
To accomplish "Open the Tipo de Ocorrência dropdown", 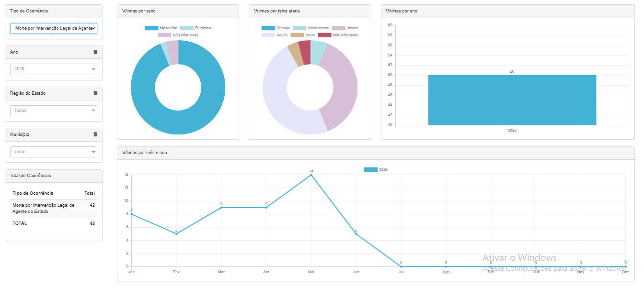I will point(54,28).
